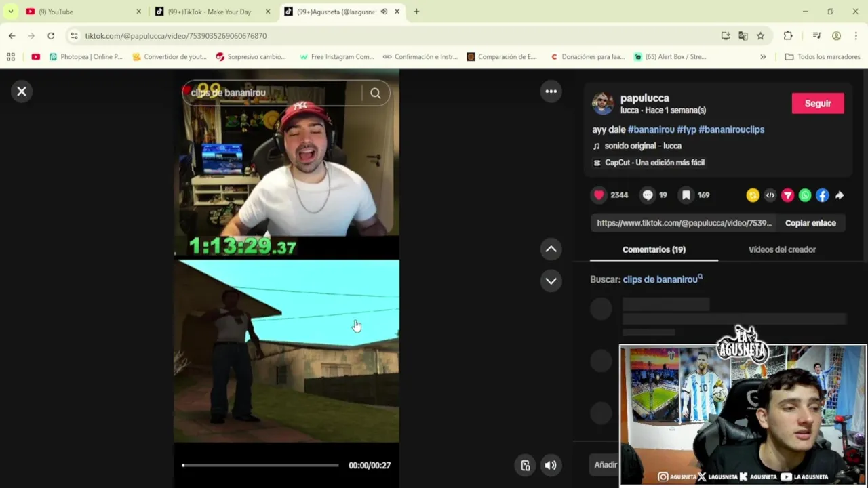Translate this page icon

point(743,36)
